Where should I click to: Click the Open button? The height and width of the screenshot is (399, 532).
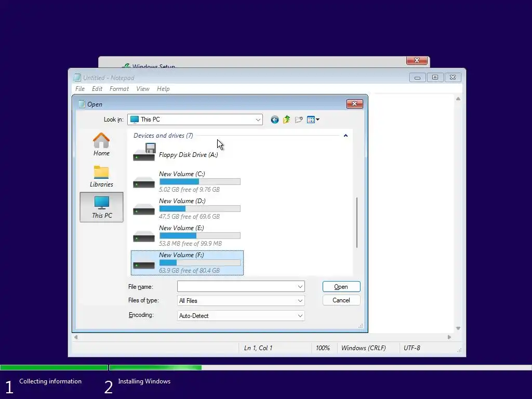[341, 287]
